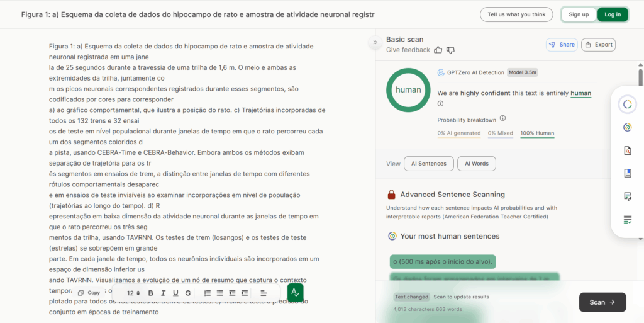
Task: Click the thumbs up feedback icon
Action: coord(438,50)
